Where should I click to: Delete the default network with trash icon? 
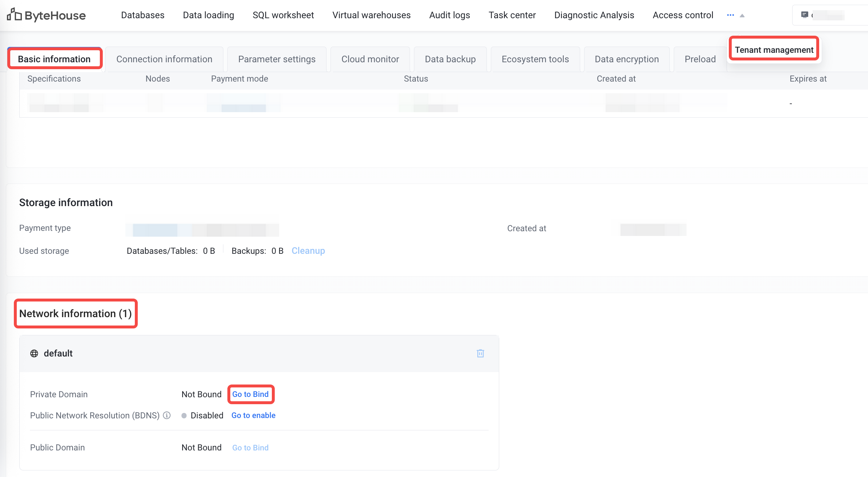(480, 353)
